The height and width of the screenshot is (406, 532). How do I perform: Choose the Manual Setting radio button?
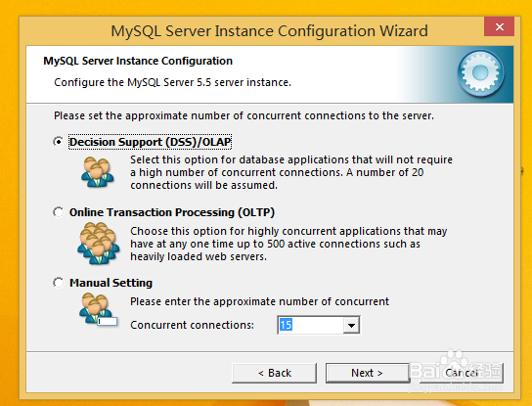tap(59, 283)
